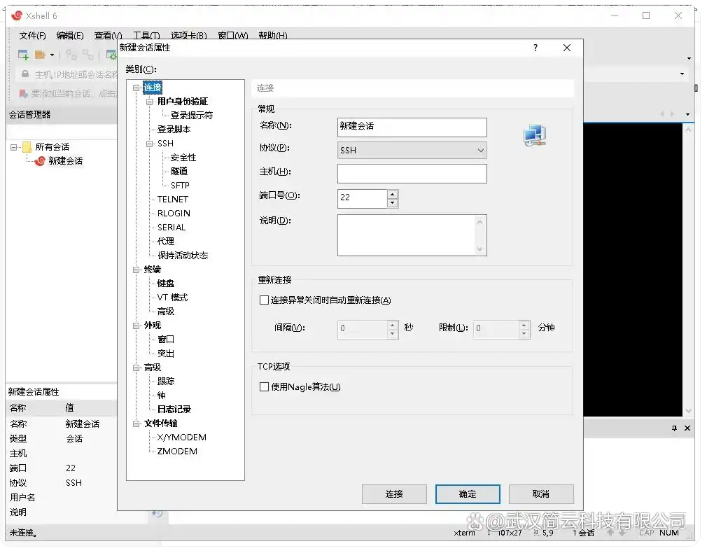Click the open session folder icon
709x554 pixels.
(x=40, y=54)
